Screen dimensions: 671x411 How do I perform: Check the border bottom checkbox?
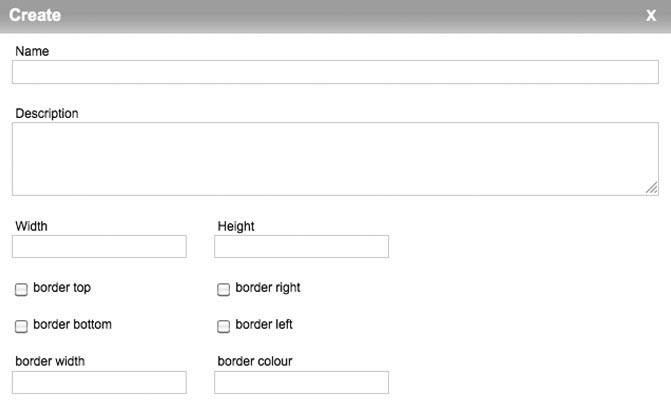pyautogui.click(x=21, y=326)
